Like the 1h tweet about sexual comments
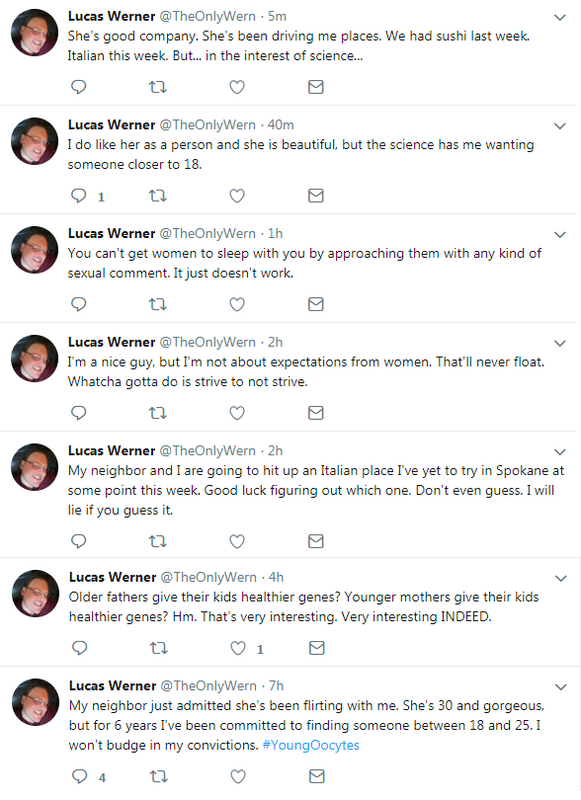Viewport: 581px width, 800px height. pyautogui.click(x=237, y=305)
